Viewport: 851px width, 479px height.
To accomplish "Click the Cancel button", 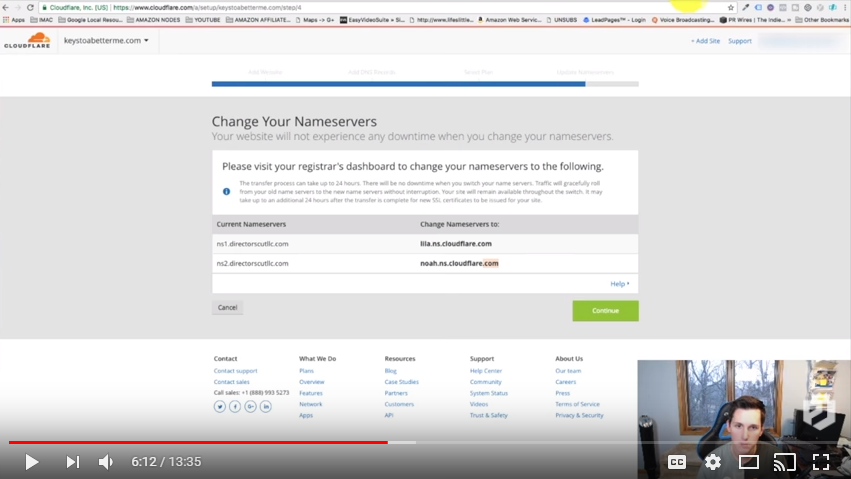I will [x=227, y=308].
